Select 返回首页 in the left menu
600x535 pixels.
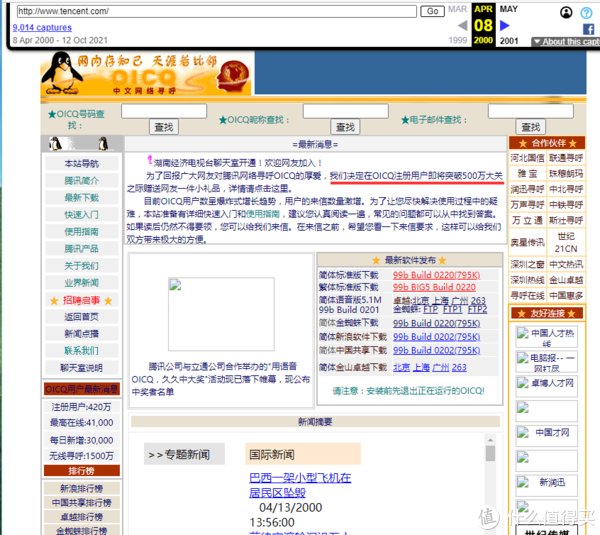[82, 317]
